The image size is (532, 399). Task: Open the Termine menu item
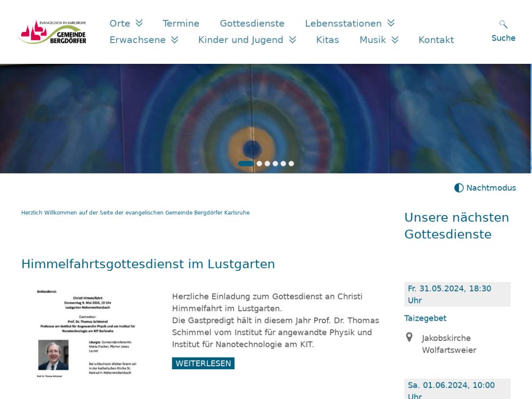(x=181, y=23)
